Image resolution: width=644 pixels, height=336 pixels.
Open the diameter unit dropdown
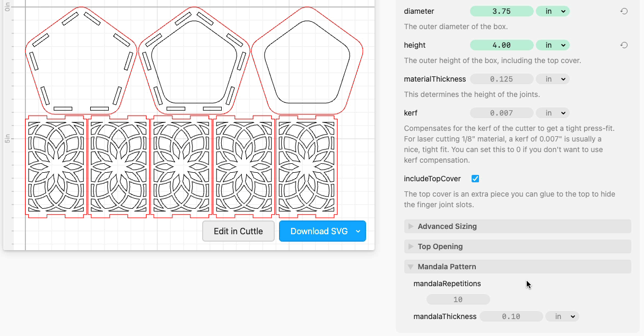coord(553,11)
